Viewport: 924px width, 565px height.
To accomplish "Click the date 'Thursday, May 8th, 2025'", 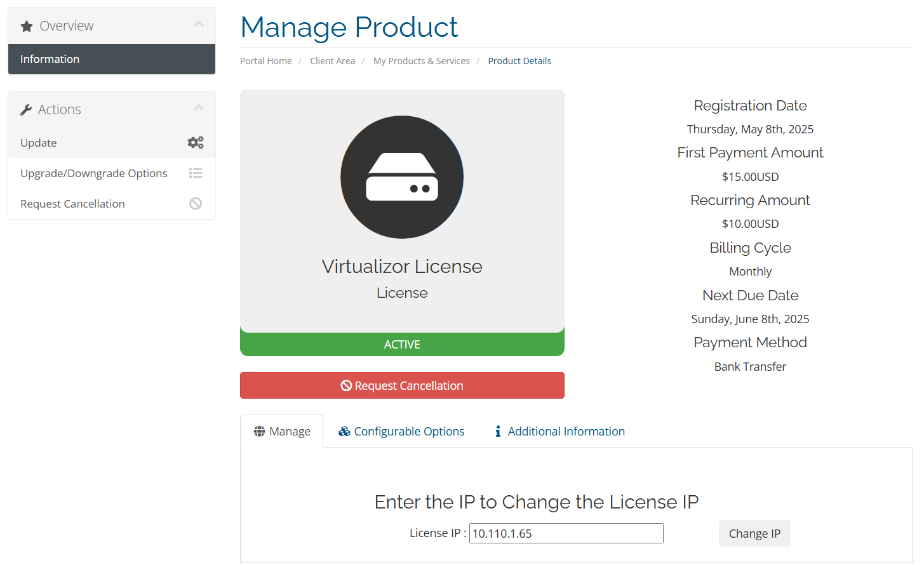I will tap(750, 130).
